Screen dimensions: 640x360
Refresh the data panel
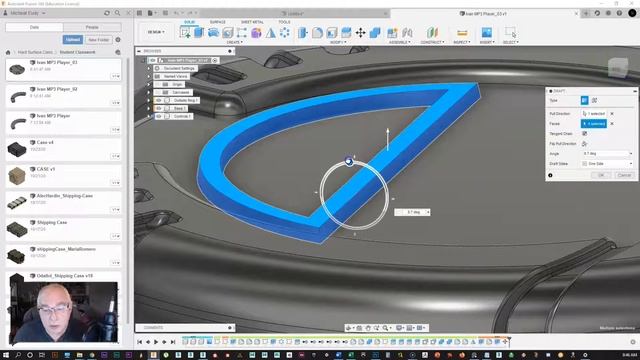[x=107, y=13]
